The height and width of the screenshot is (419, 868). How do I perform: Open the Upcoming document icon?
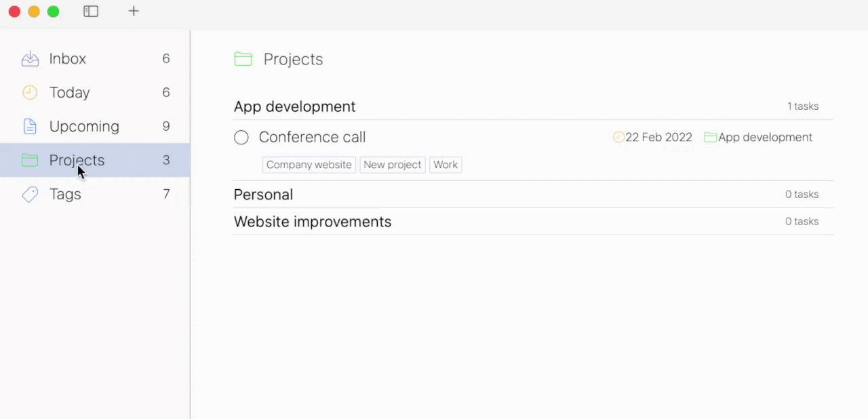pos(30,126)
